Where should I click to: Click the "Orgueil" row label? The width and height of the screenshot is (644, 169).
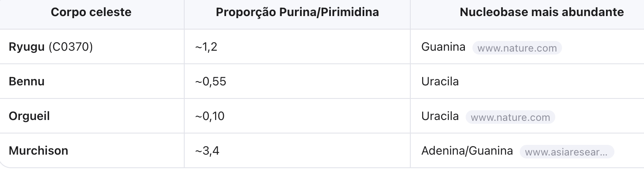29,116
